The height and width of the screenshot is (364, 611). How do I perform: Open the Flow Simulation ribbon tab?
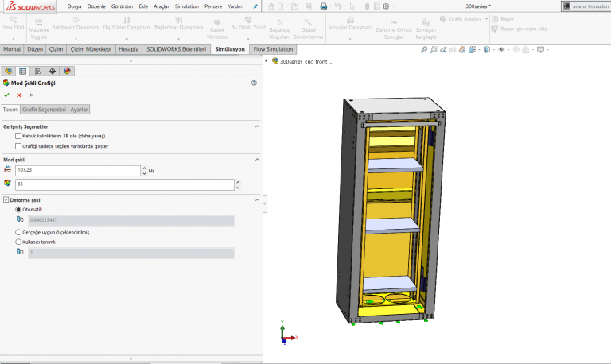point(273,49)
